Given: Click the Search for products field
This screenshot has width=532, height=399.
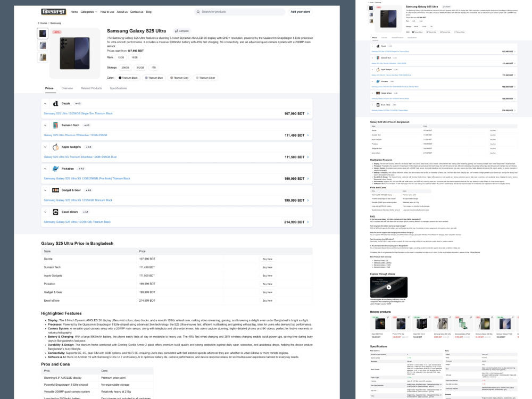Looking at the screenshot, I should [239, 12].
